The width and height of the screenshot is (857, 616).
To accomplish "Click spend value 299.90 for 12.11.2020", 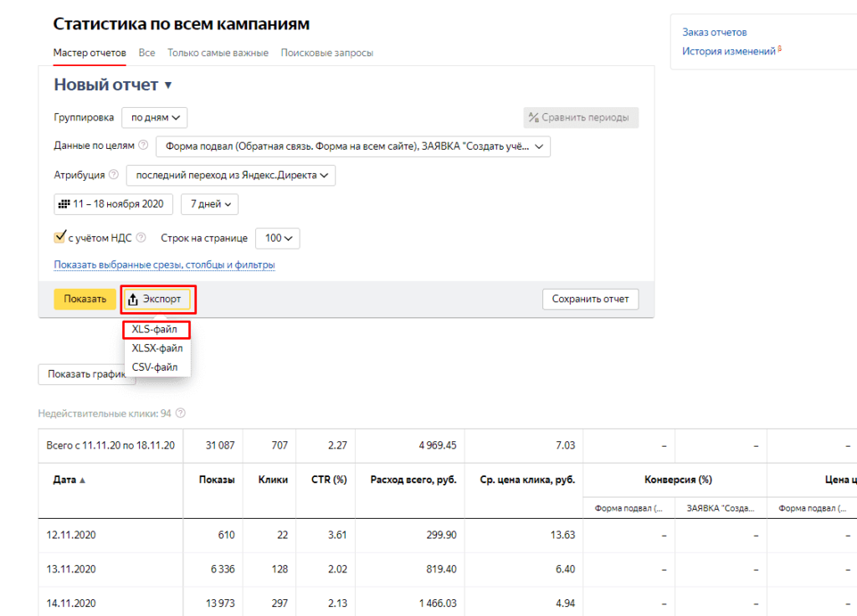I will 442,535.
